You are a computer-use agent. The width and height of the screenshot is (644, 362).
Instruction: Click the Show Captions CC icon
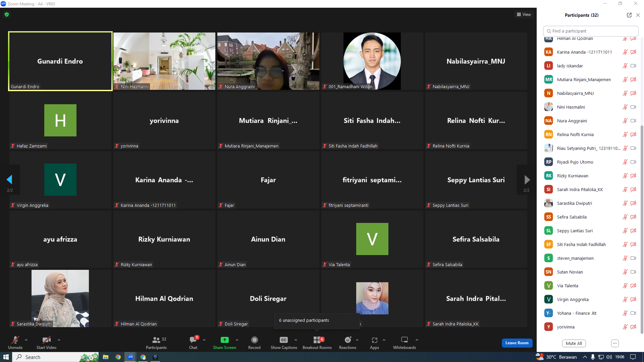pyautogui.click(x=284, y=340)
